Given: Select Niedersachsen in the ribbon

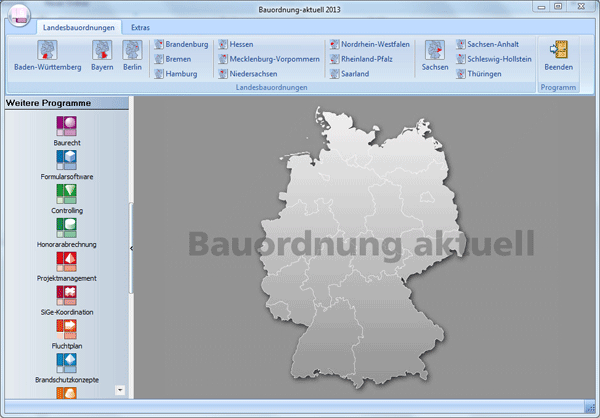Looking at the screenshot, I should (x=248, y=73).
